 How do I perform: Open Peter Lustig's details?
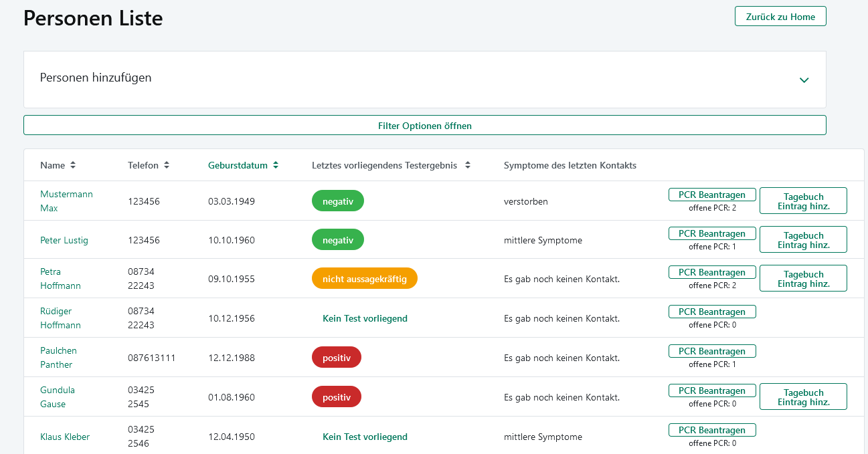coord(64,239)
